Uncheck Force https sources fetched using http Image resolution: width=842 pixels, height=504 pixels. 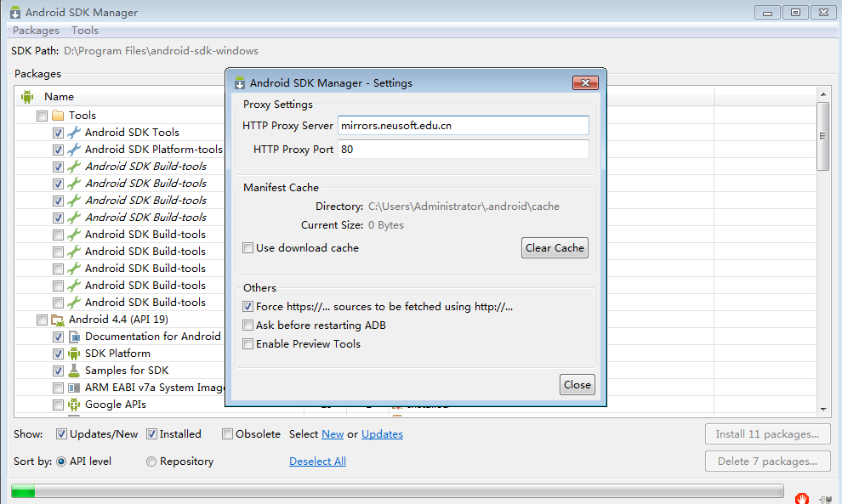click(x=247, y=307)
